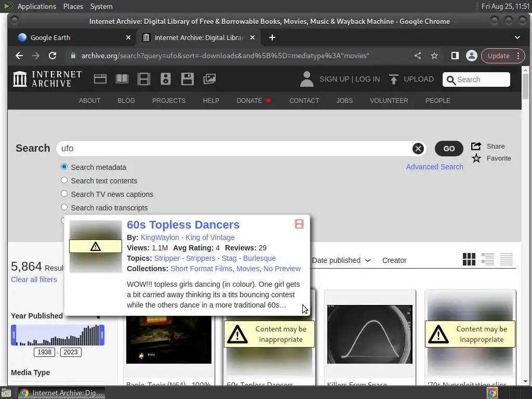This screenshot has width=532, height=399.
Task: Open the PROJECTS menu item
Action: click(169, 101)
